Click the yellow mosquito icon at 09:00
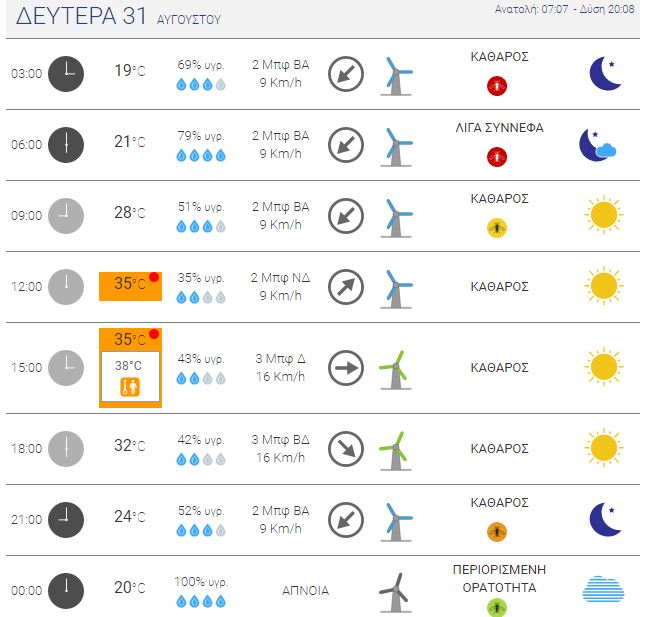The height and width of the screenshot is (617, 651). (497, 228)
